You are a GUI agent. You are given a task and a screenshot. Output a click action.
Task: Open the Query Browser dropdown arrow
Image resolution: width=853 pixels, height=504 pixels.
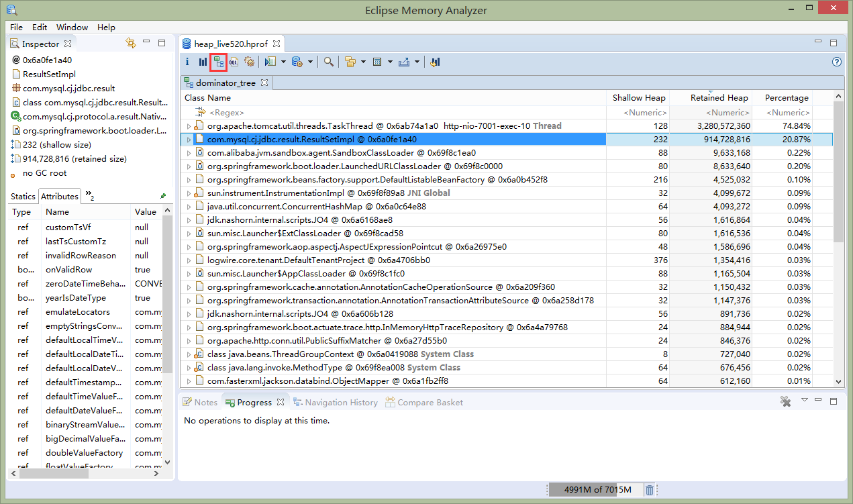pyautogui.click(x=311, y=62)
